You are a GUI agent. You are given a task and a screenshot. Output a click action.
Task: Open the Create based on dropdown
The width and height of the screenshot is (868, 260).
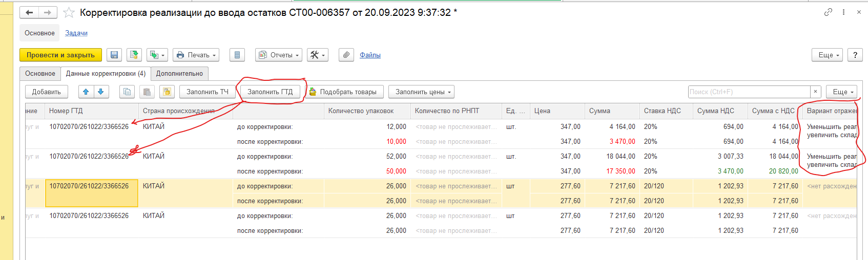157,55
